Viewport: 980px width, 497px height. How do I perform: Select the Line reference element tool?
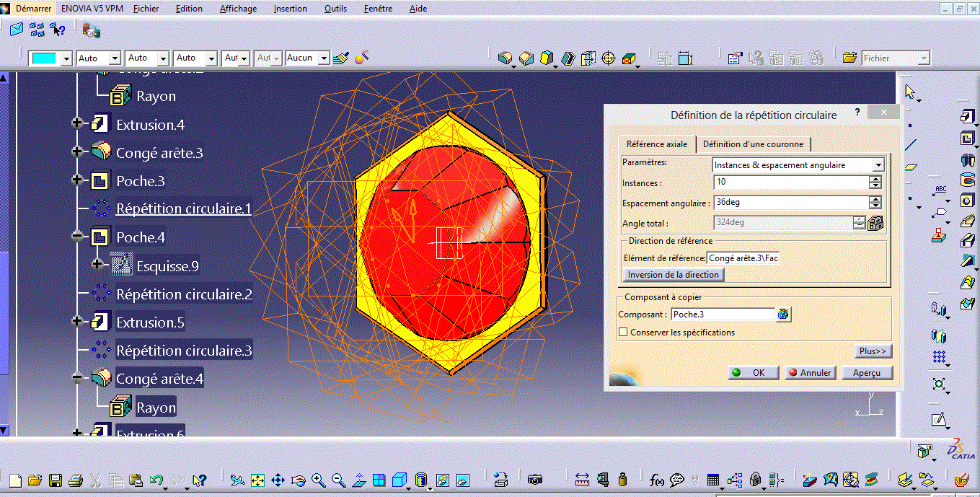(911, 144)
